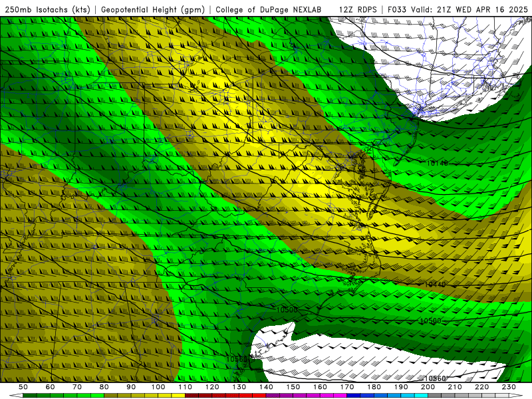Click the 10440 height contour label
This screenshot has width=532, height=399.
[435, 285]
